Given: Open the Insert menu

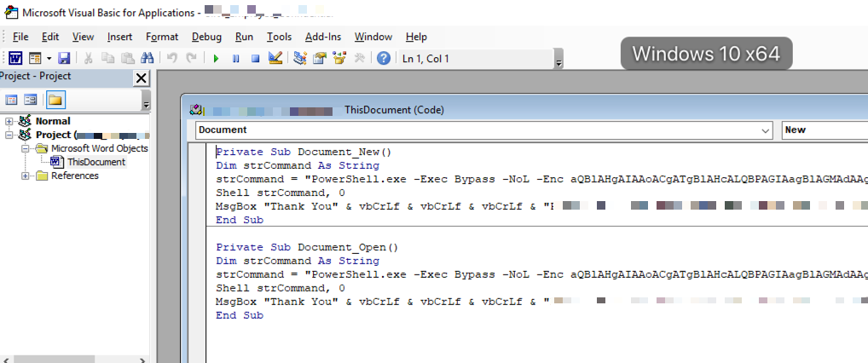Looking at the screenshot, I should click(119, 37).
